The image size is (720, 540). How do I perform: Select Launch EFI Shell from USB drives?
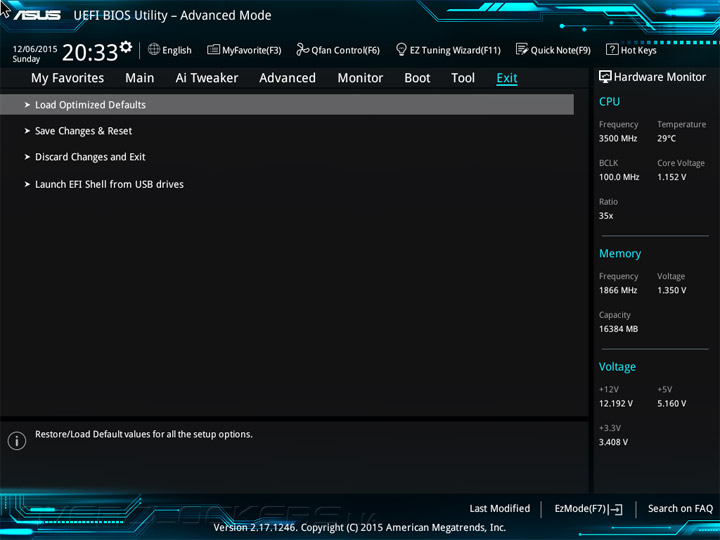tap(109, 185)
